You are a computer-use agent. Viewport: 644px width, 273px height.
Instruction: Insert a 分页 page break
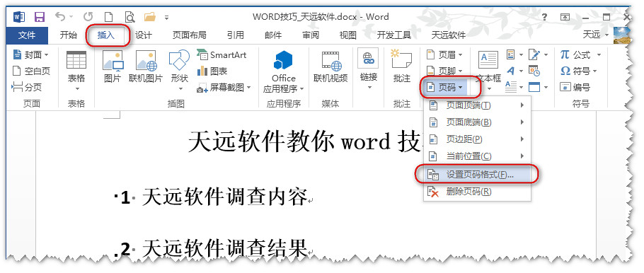point(27,86)
